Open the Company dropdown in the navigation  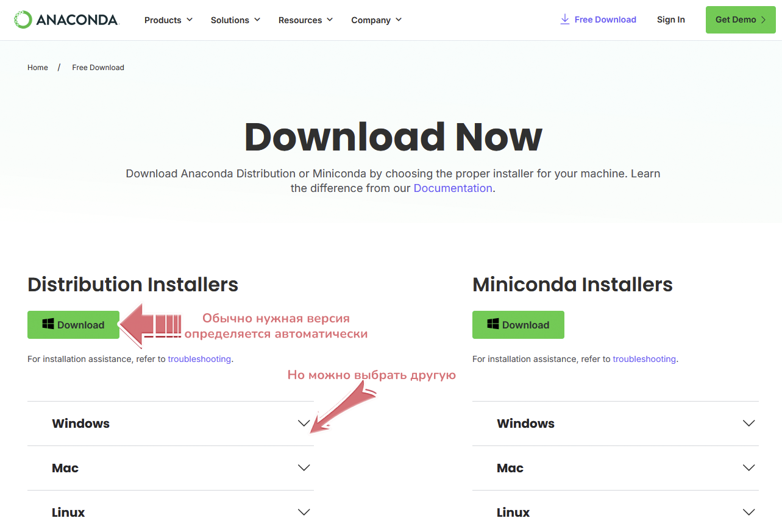point(376,20)
